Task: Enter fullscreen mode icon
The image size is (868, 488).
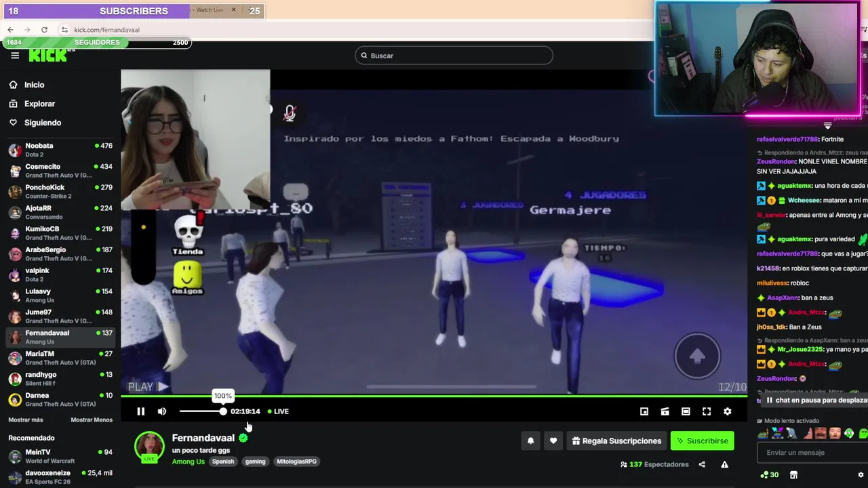Action: coord(707,411)
